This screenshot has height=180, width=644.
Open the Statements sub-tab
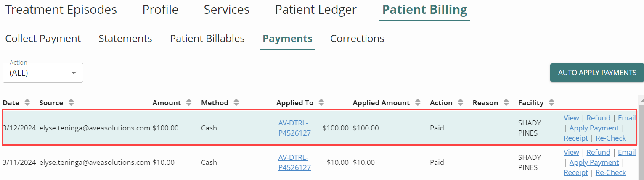click(x=125, y=39)
